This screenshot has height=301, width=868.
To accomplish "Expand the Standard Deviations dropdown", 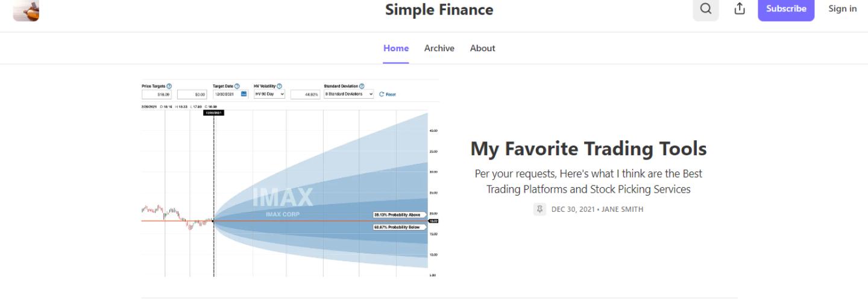I will 349,94.
